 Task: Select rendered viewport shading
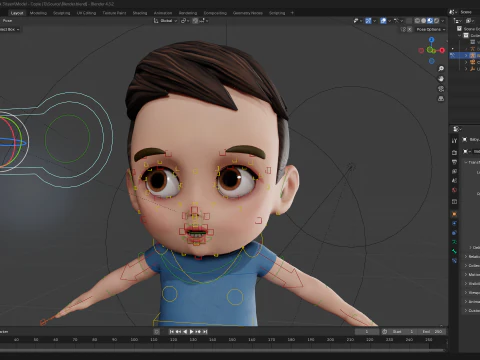(x=436, y=21)
